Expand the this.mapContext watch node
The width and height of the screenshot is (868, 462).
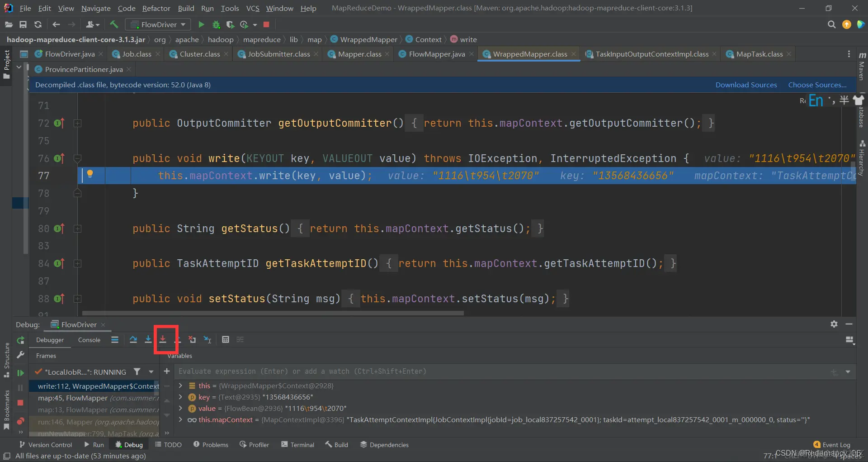[180, 419]
